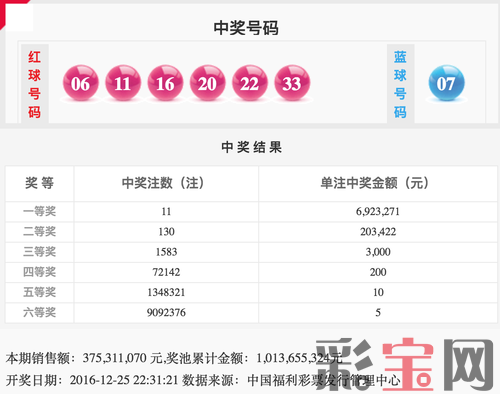Select the 一等奖 row label
Image resolution: width=500 pixels, height=394 pixels.
[x=39, y=211]
